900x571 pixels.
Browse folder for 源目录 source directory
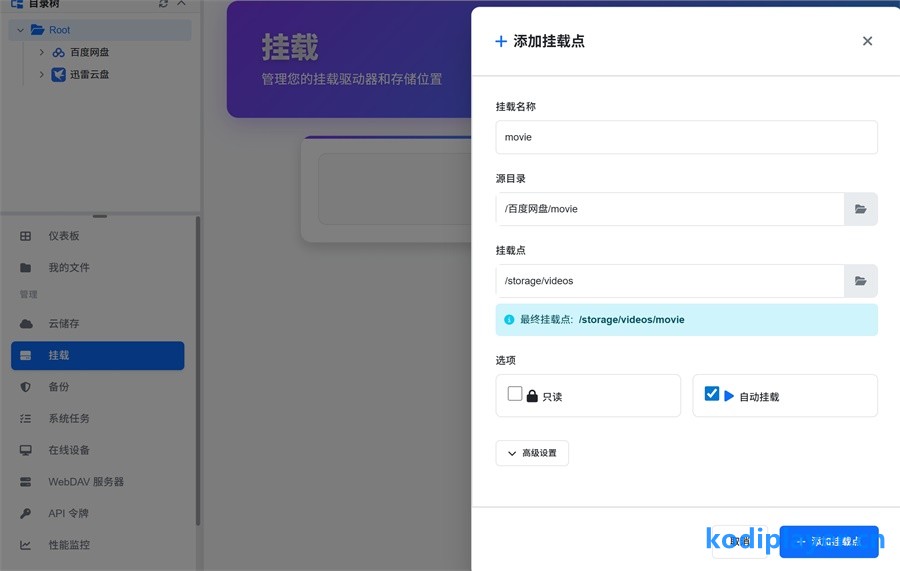860,209
